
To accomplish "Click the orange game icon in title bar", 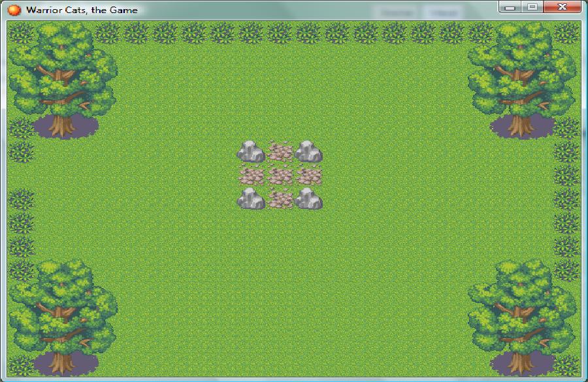I will [14, 10].
